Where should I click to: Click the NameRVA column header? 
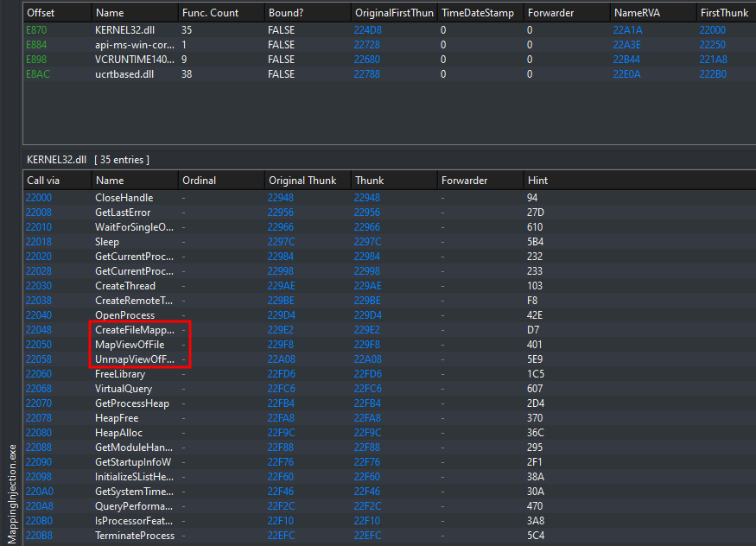click(x=635, y=13)
